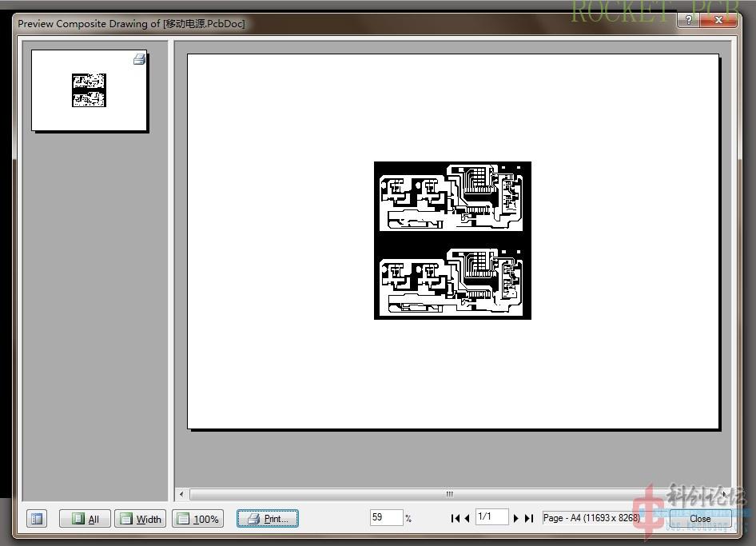Viewport: 756px width, 546px height.
Task: Click the PCB drawing in the preview area
Action: click(452, 240)
